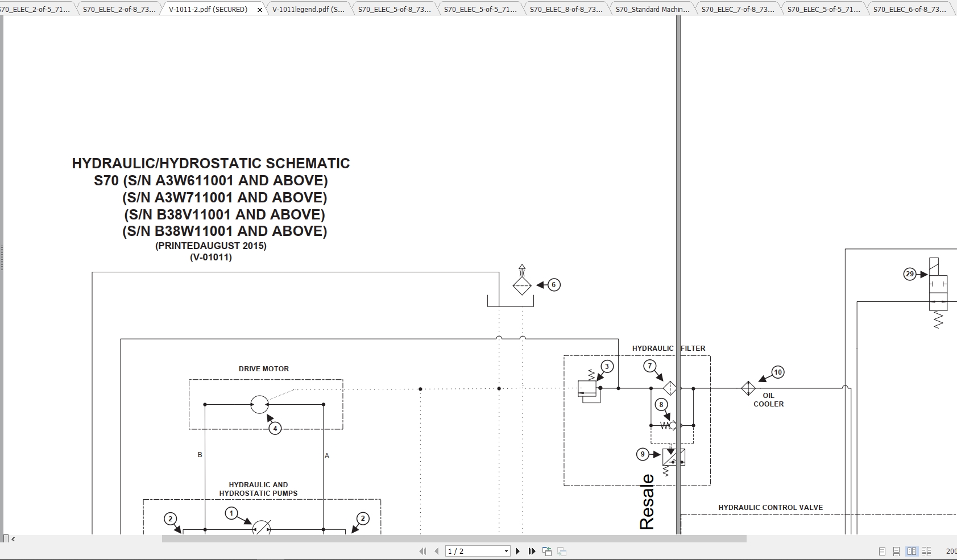The width and height of the screenshot is (957, 560).
Task: Toggle the facing pages layout mode
Action: tap(912, 551)
